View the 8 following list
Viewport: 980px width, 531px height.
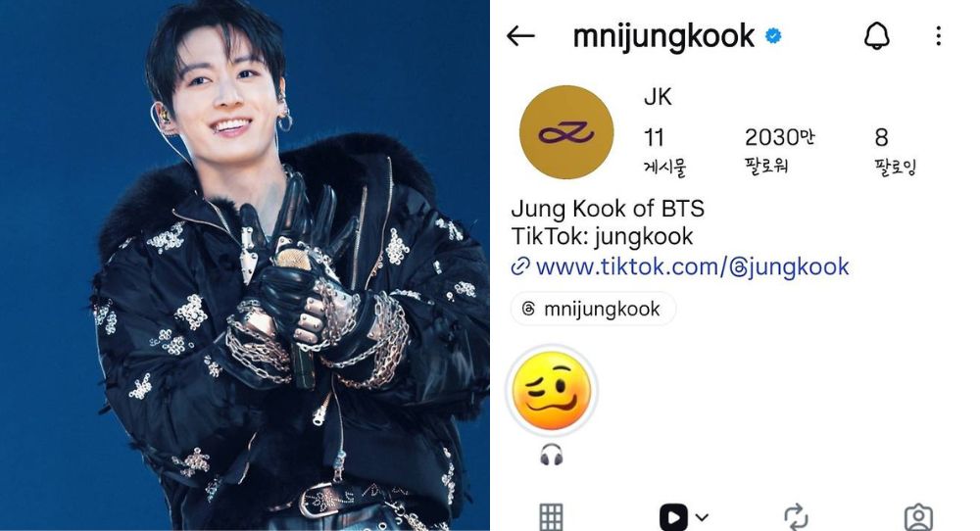pyautogui.click(x=895, y=151)
